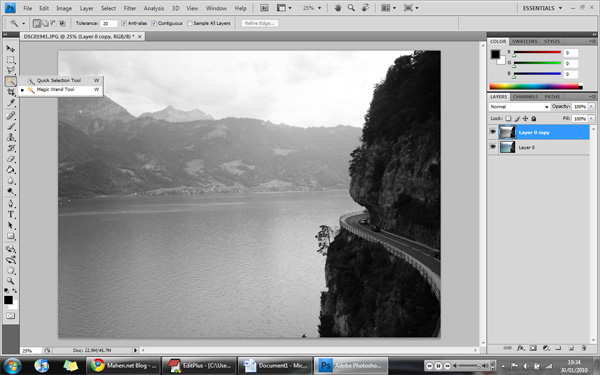This screenshot has width=600, height=375.
Task: Switch to the Channels tab
Action: coord(525,97)
